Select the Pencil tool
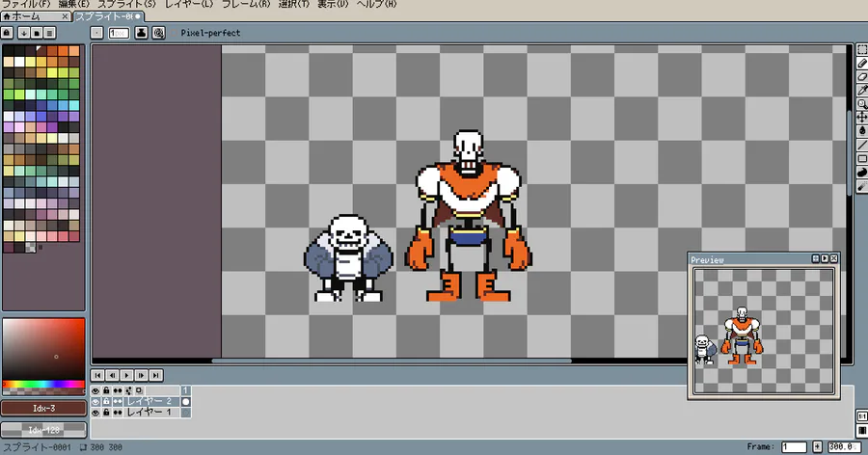Screen dimensions: 868x455 click(862, 64)
